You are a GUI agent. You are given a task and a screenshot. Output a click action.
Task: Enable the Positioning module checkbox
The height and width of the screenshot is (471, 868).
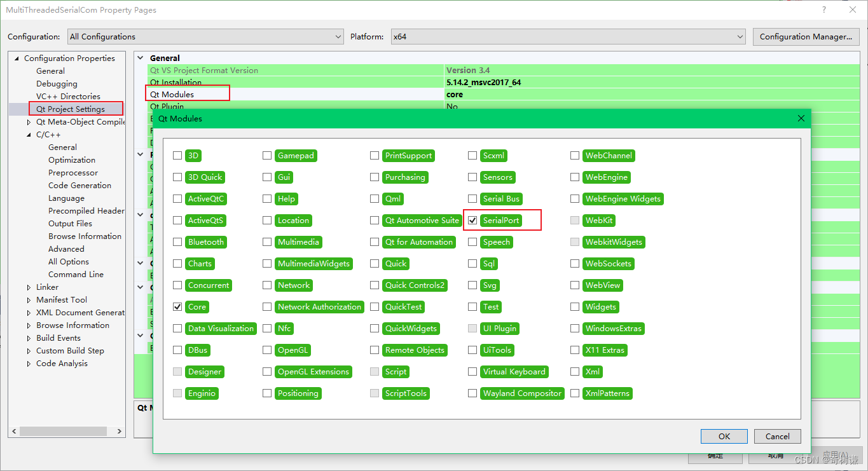267,393
